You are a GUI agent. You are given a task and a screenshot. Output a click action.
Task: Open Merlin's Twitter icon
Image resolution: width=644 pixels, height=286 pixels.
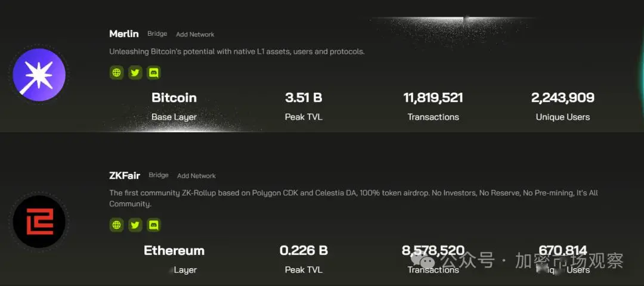tap(135, 73)
